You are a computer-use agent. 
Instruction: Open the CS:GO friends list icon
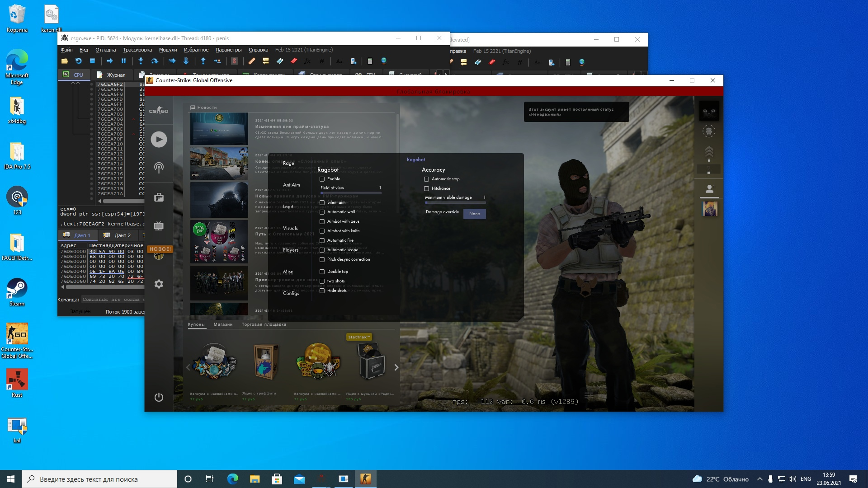(x=709, y=189)
